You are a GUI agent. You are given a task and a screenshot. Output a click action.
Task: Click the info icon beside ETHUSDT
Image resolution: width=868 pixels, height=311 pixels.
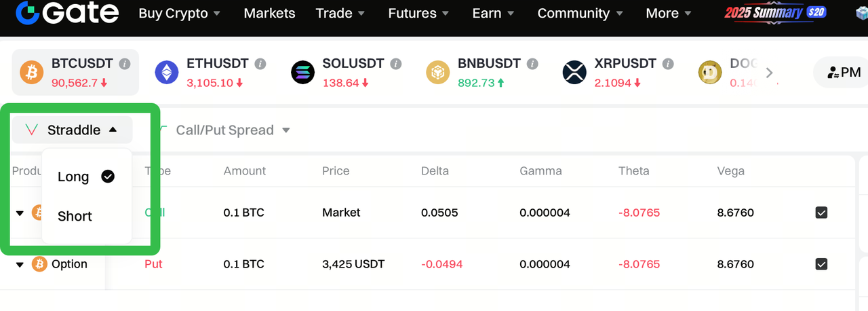260,64
